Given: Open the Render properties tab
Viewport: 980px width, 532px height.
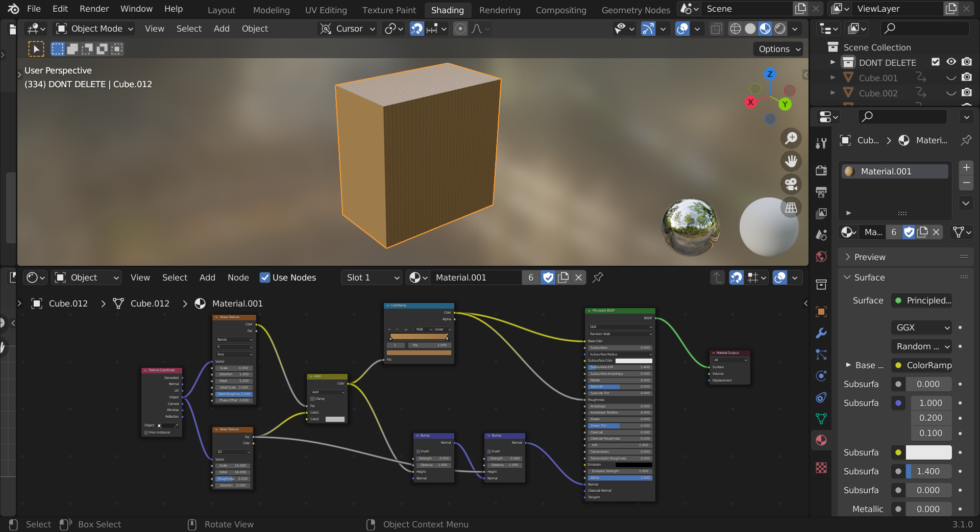Looking at the screenshot, I should coord(821,170).
